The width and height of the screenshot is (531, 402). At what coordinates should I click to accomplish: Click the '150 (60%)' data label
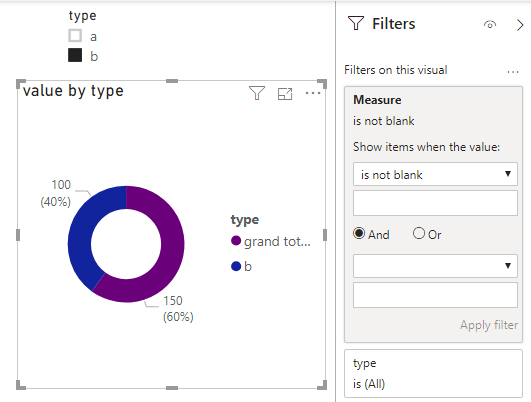178,309
